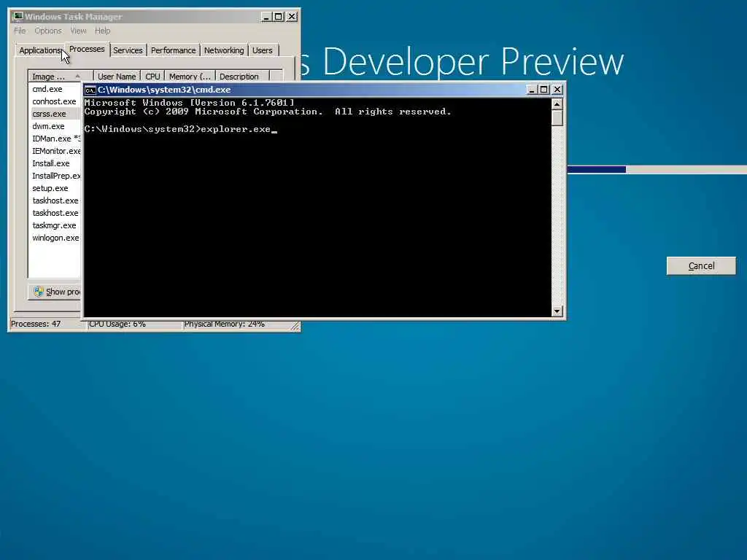Sort processes by CPU column

pyautogui.click(x=152, y=76)
